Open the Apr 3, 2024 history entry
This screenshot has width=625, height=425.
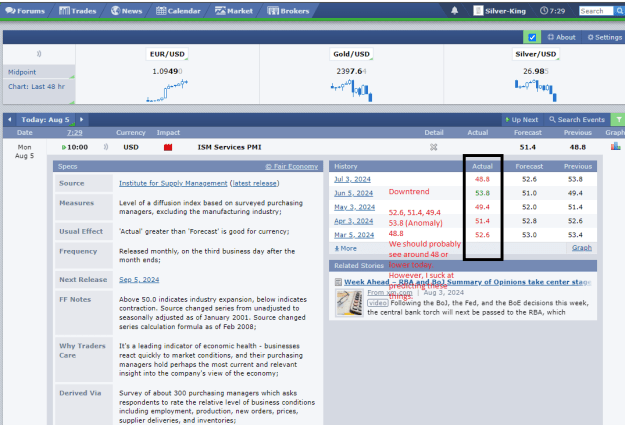[x=354, y=221]
